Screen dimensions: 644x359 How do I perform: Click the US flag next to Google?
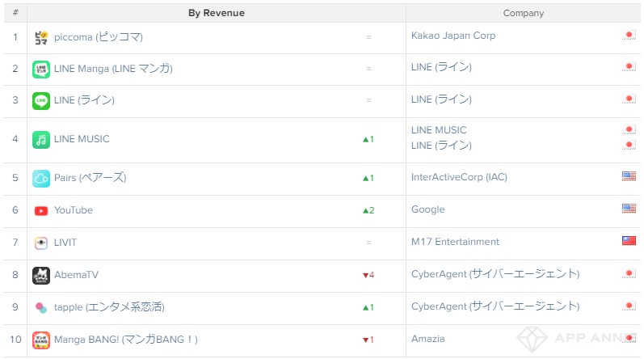629,209
